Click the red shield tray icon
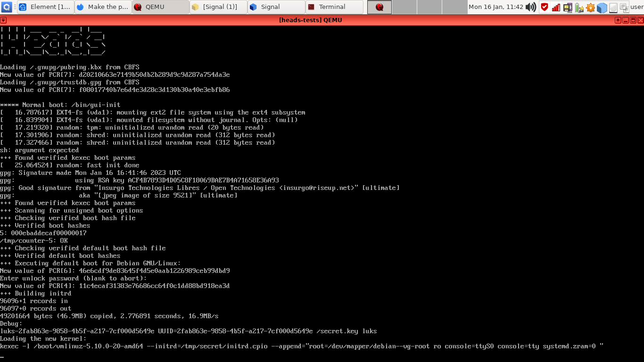This screenshot has width=644, height=362. [545, 7]
